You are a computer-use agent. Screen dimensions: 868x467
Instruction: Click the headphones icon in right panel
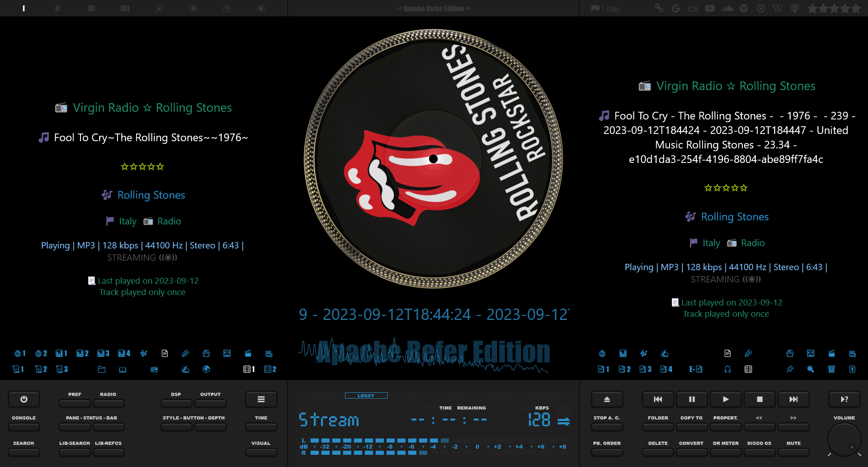(x=727, y=369)
